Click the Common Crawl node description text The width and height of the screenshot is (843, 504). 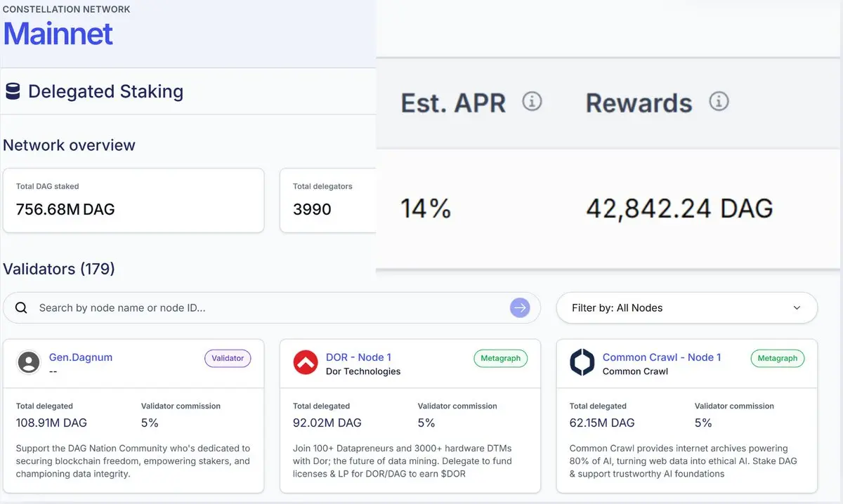(x=684, y=461)
